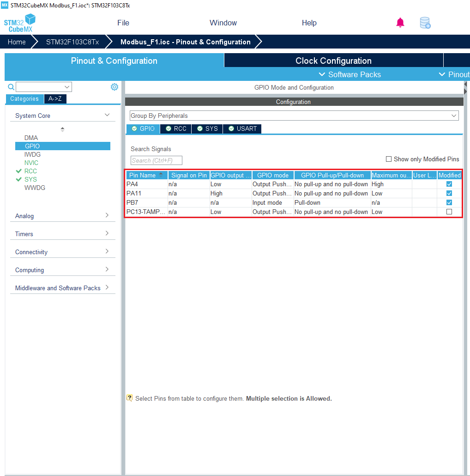This screenshot has height=476, width=470.
Task: Select the Categories tab
Action: (24, 98)
